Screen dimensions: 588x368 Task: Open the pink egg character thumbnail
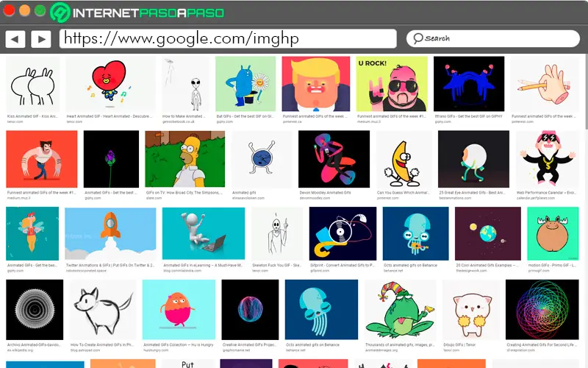pos(179,309)
